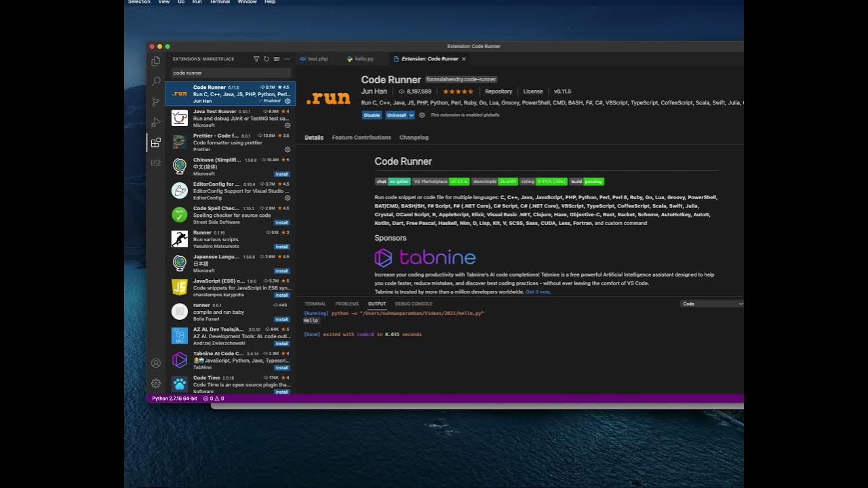Screen dimensions: 868x488
Task: Select the AZ AL Dev Tools extension row
Action: 231,335
